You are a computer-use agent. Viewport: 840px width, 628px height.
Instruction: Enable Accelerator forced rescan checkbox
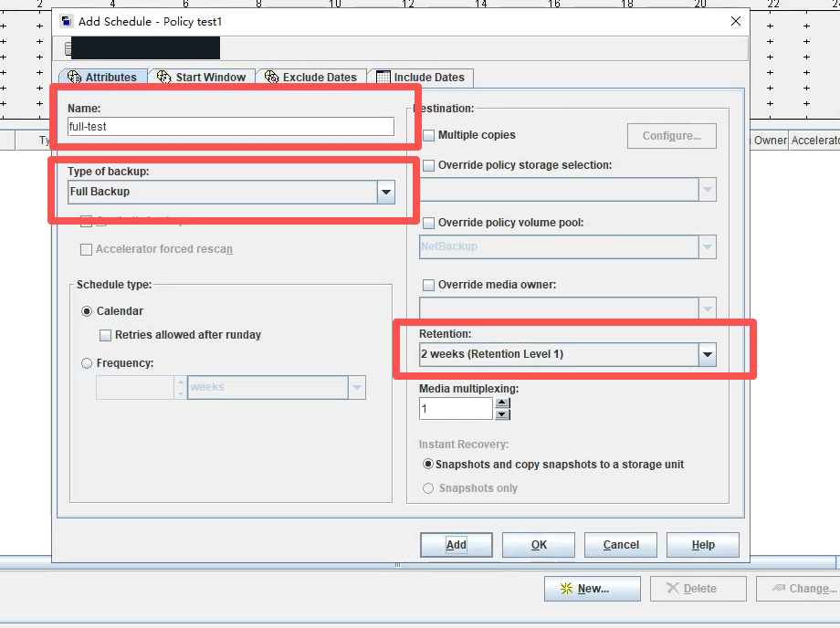(86, 249)
